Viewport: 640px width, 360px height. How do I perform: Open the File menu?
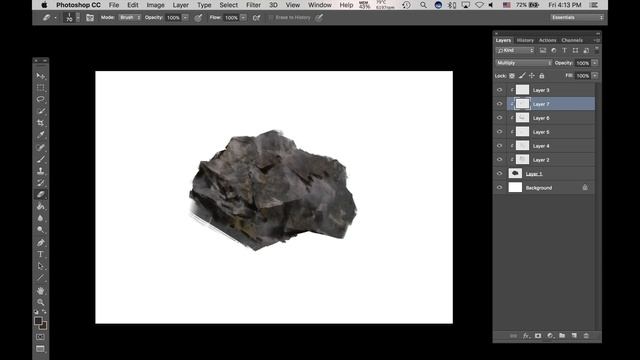coord(114,5)
